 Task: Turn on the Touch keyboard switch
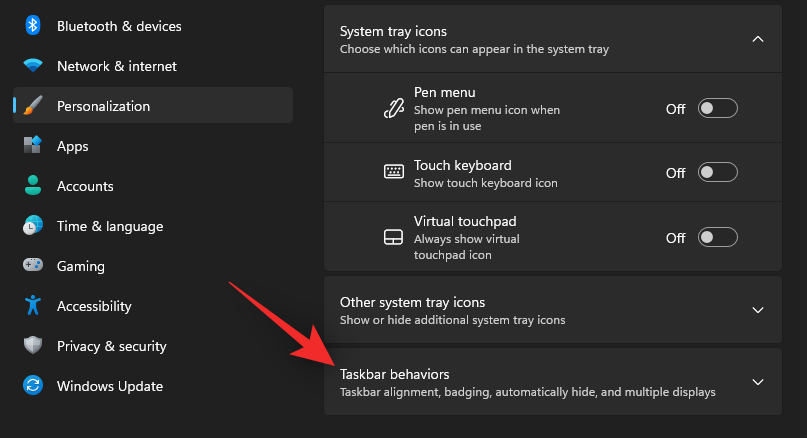click(x=717, y=173)
